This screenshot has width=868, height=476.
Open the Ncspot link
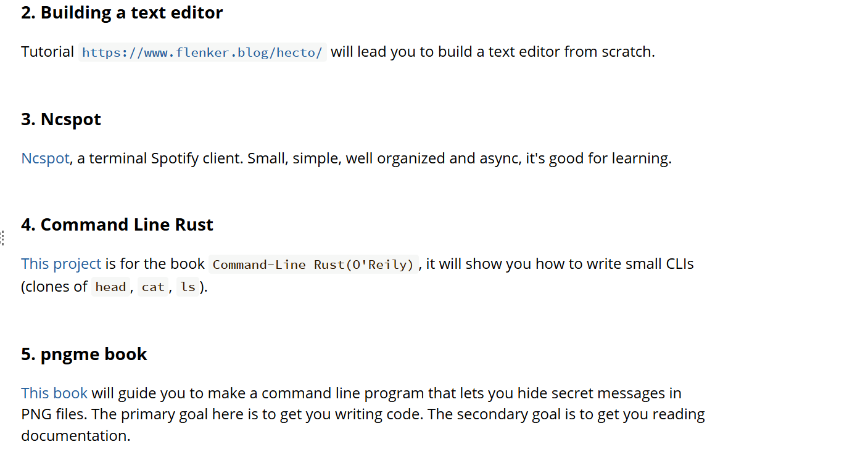[45, 158]
